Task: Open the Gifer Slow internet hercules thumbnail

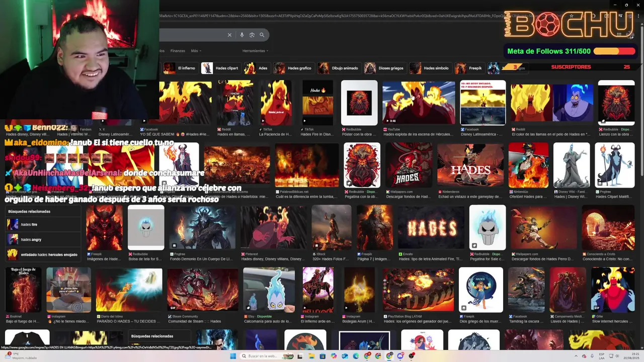Action: pyautogui.click(x=613, y=290)
